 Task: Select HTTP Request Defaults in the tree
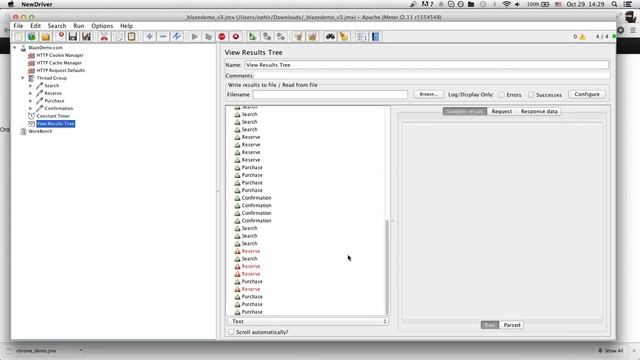[61, 70]
